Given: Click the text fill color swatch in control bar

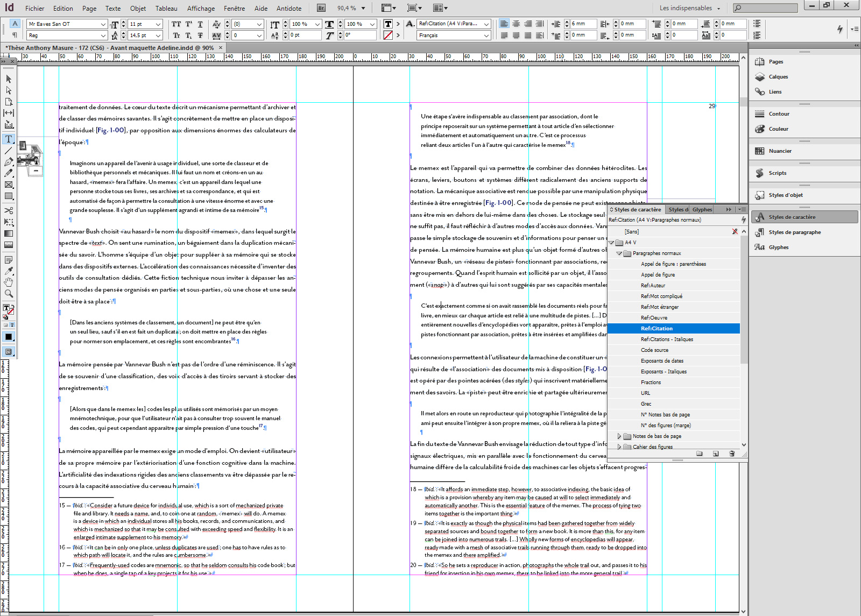Looking at the screenshot, I should [x=388, y=24].
